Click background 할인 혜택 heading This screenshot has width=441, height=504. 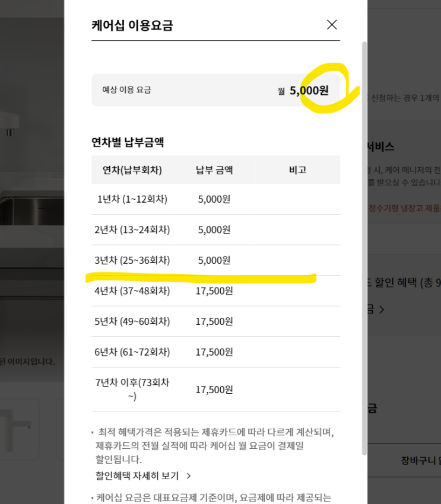point(404,282)
